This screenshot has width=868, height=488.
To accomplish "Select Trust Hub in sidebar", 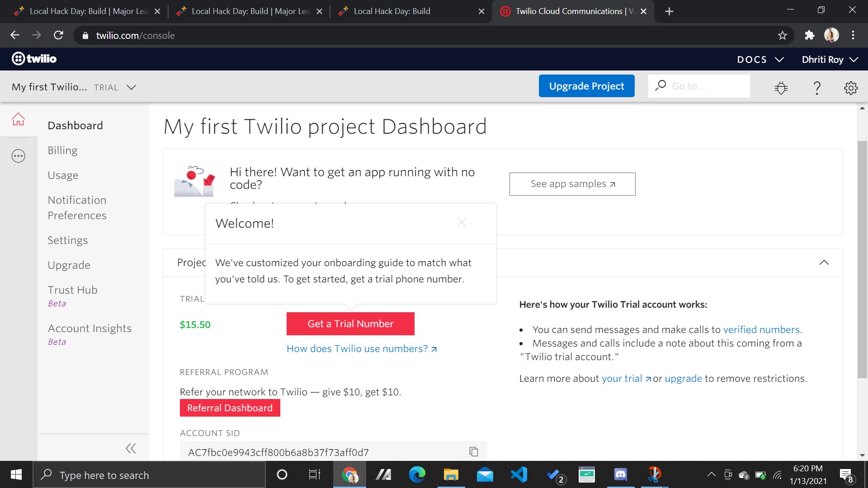I will click(72, 290).
